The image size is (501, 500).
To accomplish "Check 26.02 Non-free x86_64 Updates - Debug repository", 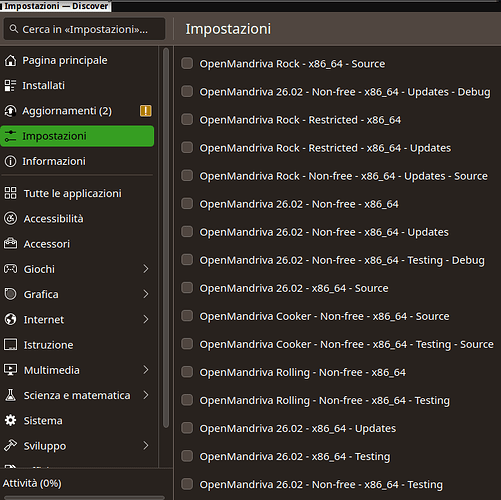I will pos(187,91).
